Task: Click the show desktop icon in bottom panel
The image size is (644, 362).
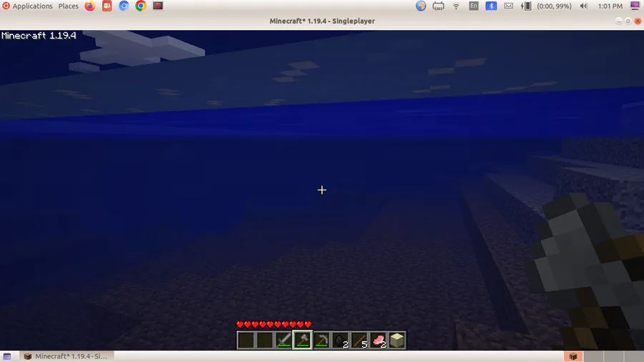Action: pos(7,356)
